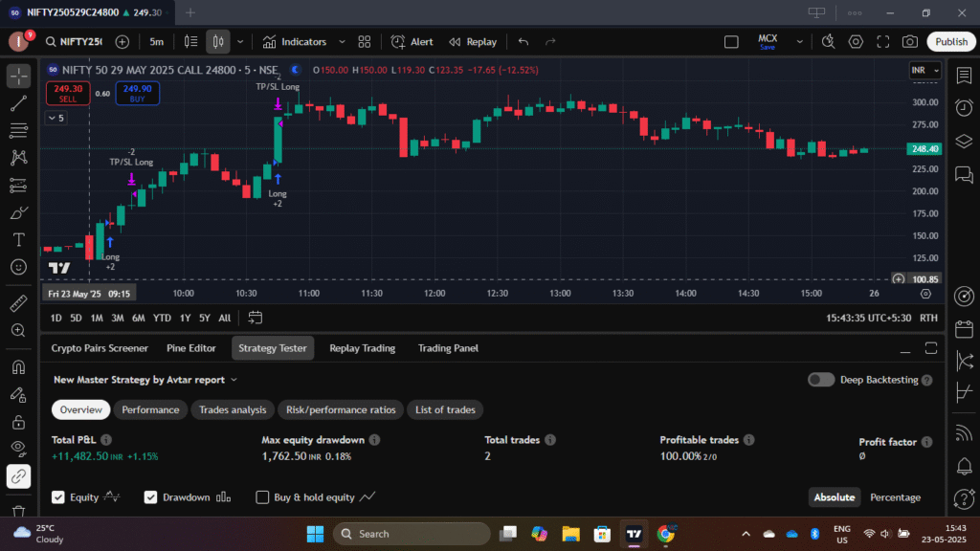Click the 249.90 BUY button

click(138, 94)
